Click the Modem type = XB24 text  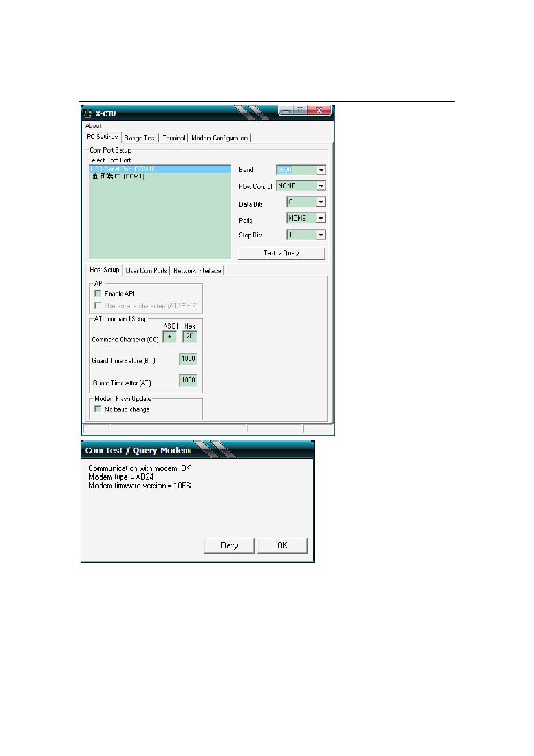click(x=121, y=477)
